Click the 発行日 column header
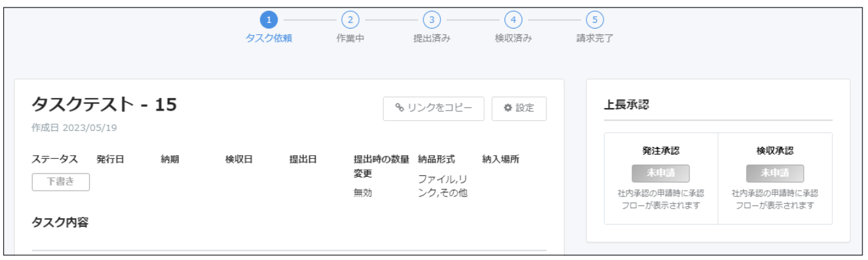Screen dimensions: 868x260 tap(110, 159)
